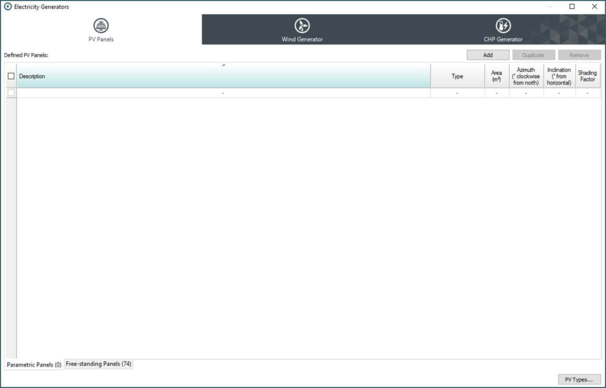
Task: Select the PV Panels icon
Action: click(101, 26)
